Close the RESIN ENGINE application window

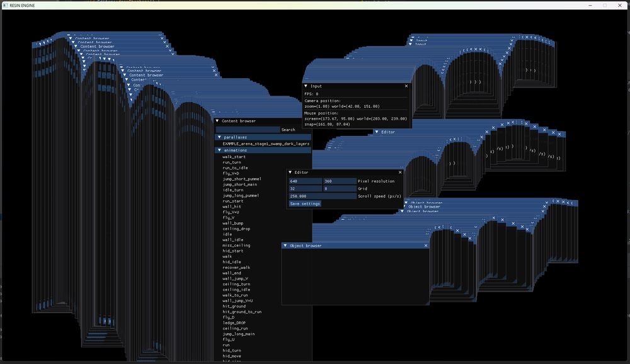pyautogui.click(x=619, y=5)
